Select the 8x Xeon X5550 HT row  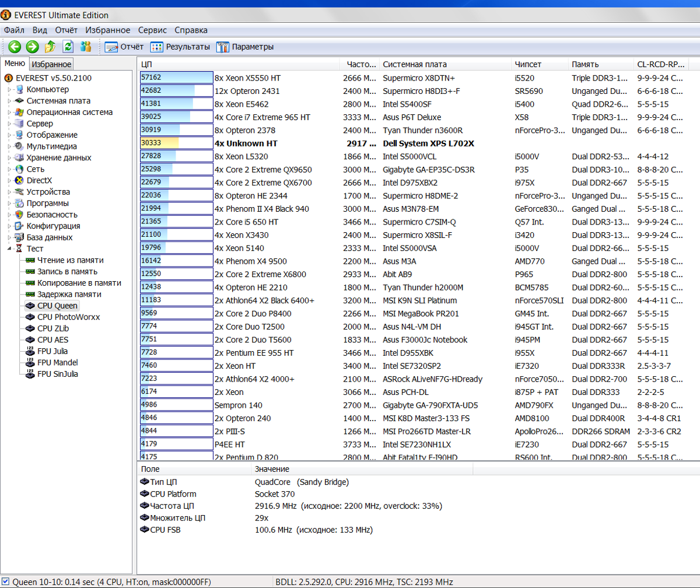(x=418, y=78)
